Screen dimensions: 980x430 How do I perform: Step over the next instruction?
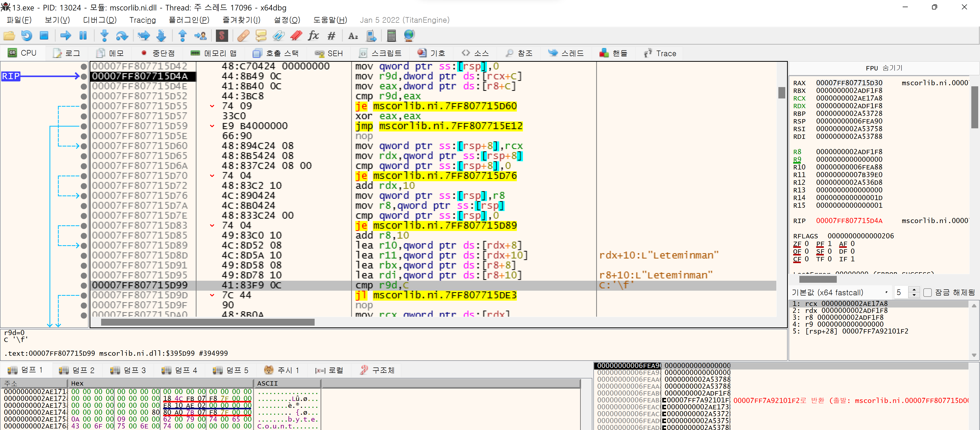122,36
